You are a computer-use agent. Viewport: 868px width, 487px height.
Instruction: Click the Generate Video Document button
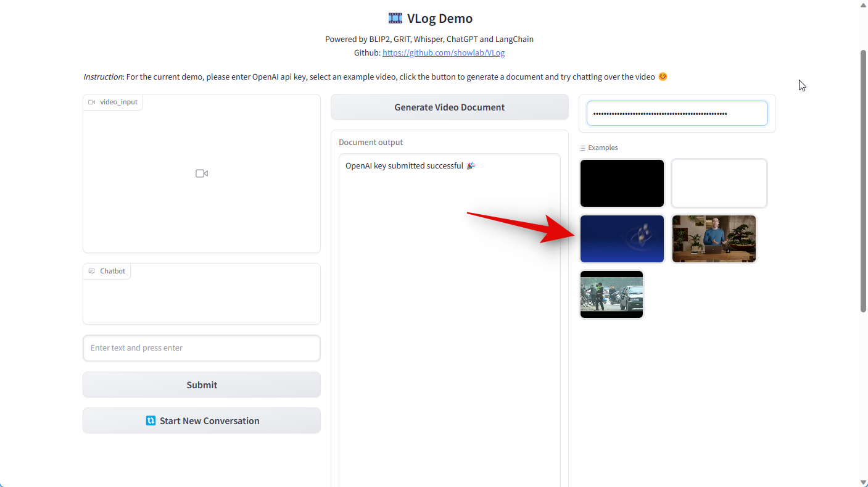click(449, 107)
